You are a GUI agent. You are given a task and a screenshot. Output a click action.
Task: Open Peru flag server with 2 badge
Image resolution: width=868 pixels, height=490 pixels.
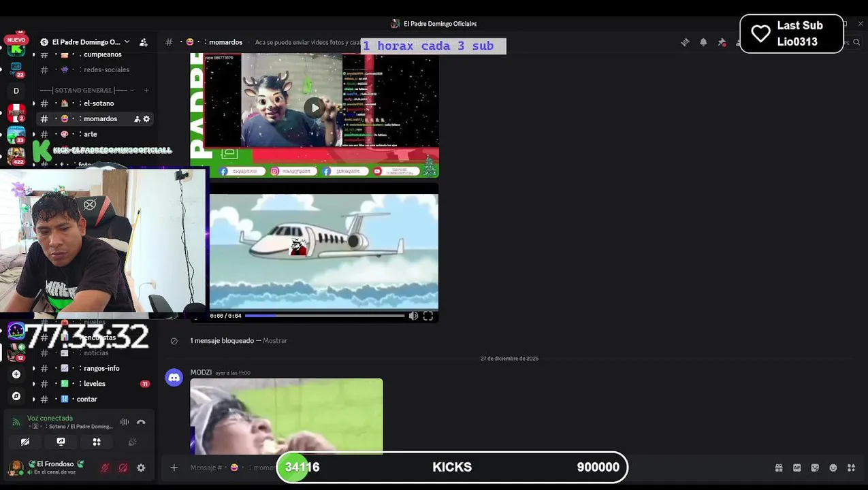[16, 112]
